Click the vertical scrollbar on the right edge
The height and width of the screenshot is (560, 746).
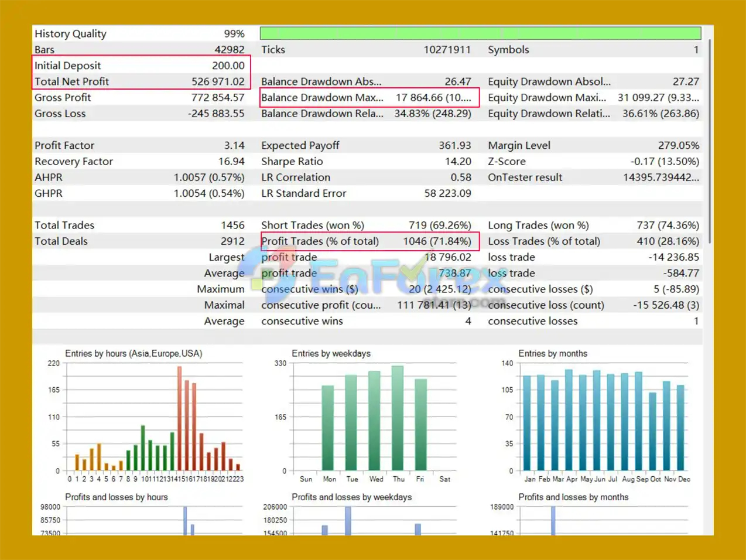[x=710, y=141]
